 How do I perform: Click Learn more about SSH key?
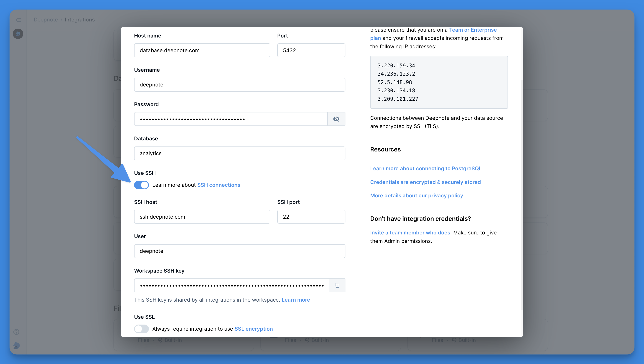296,300
